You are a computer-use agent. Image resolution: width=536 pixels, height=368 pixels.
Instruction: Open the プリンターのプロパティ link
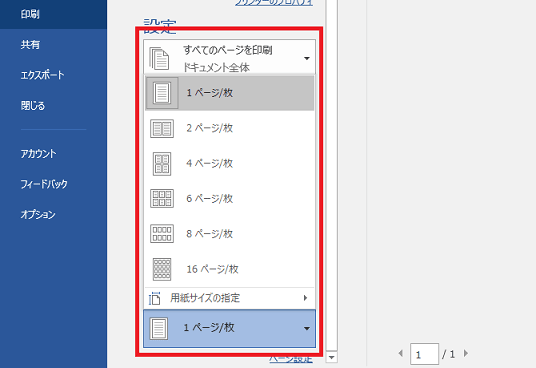click(274, 2)
